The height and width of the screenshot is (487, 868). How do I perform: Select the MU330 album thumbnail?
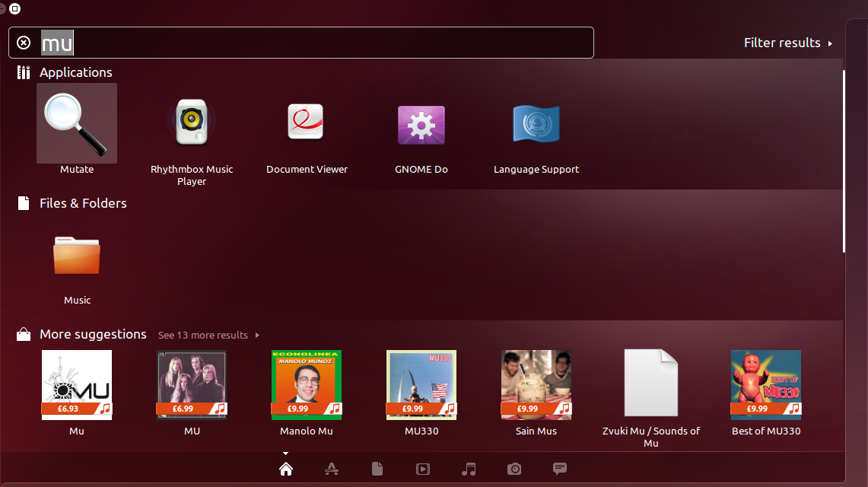(421, 384)
